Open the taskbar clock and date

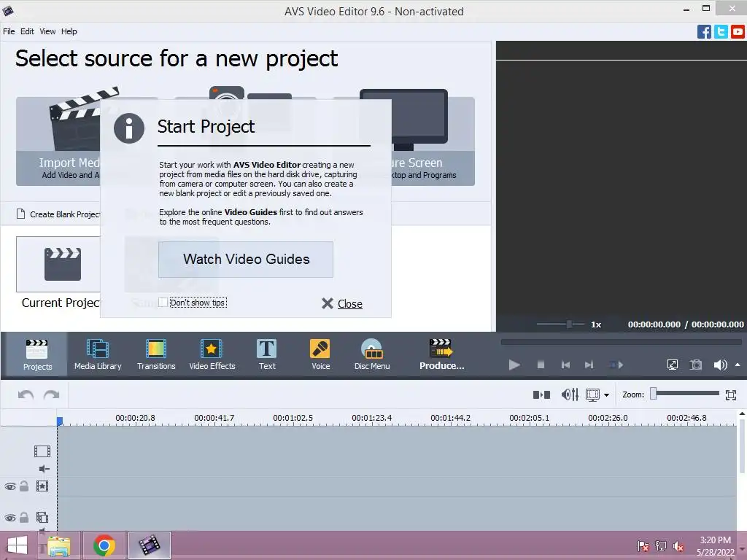[715, 546]
